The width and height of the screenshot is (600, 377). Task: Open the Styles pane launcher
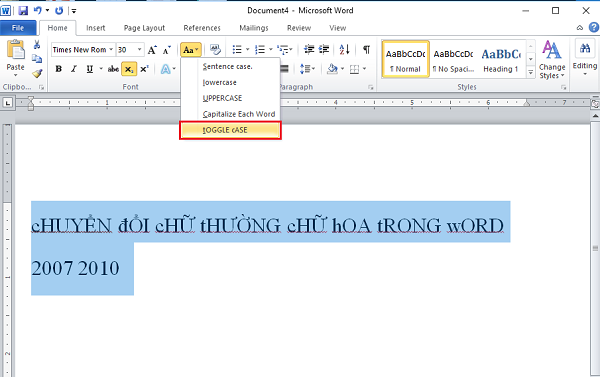pos(563,87)
